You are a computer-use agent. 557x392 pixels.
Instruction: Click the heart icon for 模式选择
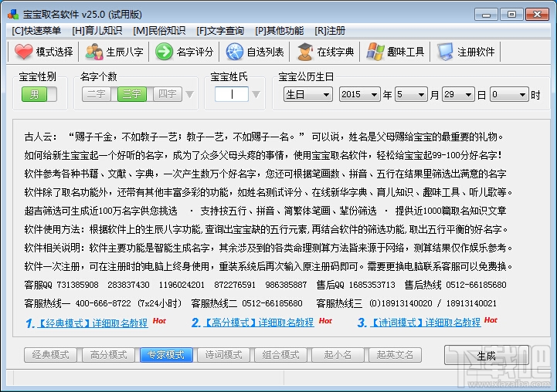point(23,52)
